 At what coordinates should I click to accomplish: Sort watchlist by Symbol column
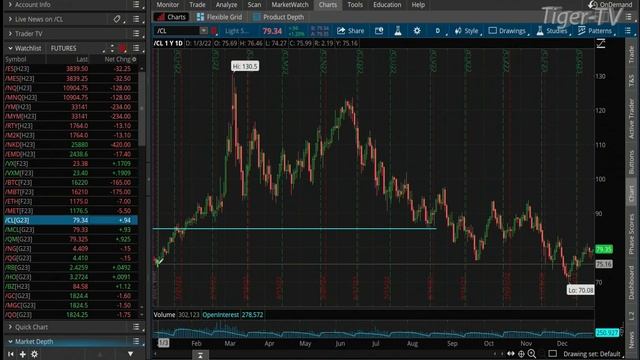click(16, 59)
